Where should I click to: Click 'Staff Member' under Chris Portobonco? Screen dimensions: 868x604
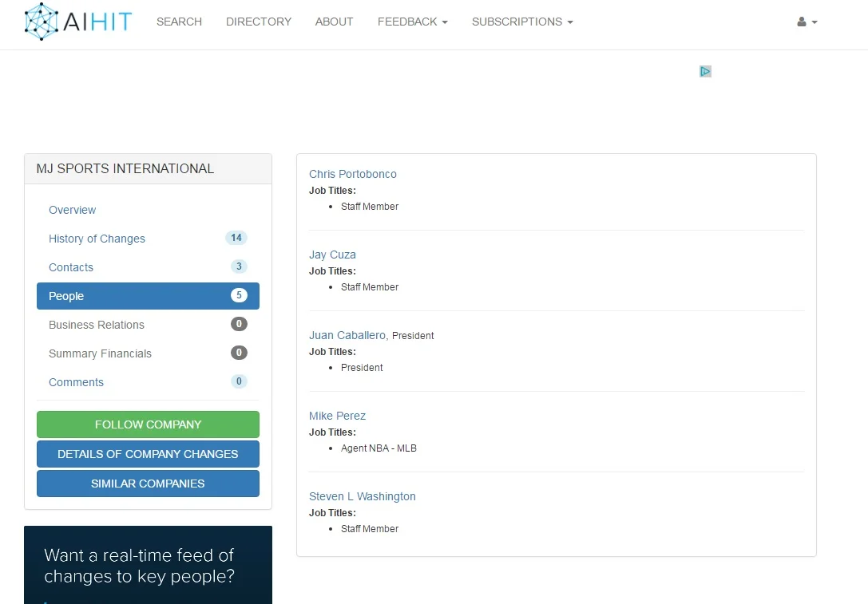[369, 207]
